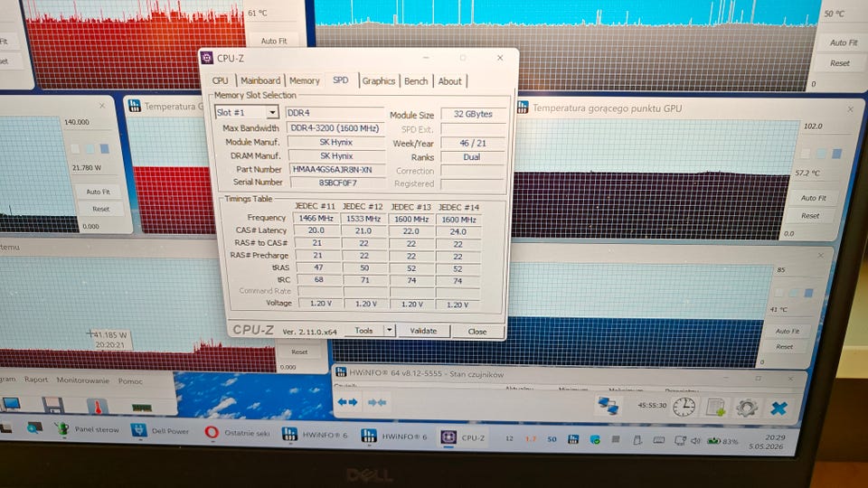Screen dimensions: 868x488
Task: Open the Raport menu in HWiNFO
Action: click(x=36, y=380)
